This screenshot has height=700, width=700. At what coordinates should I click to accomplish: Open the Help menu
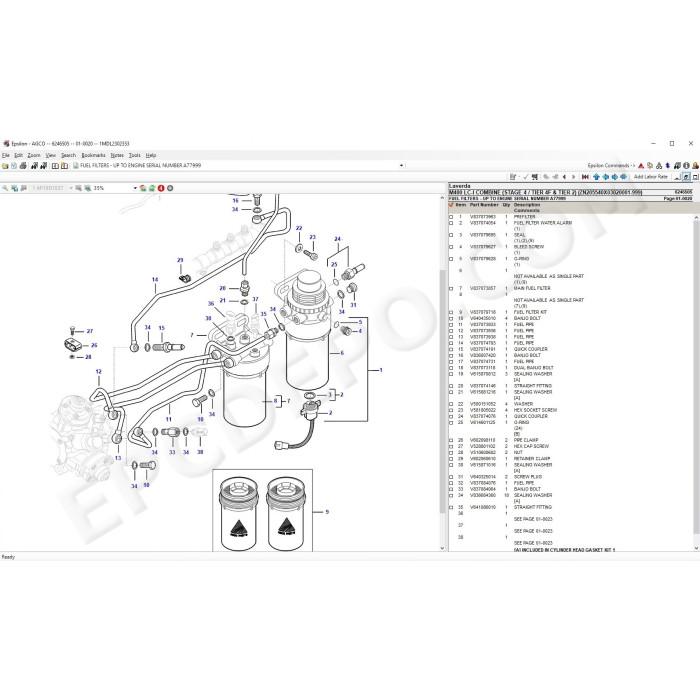pos(151,155)
